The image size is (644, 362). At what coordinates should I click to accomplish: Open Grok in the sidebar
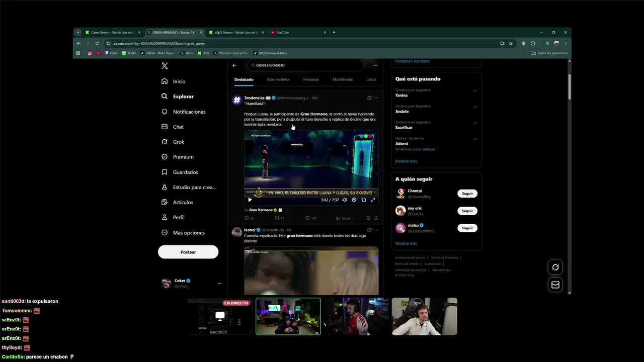pos(173,142)
